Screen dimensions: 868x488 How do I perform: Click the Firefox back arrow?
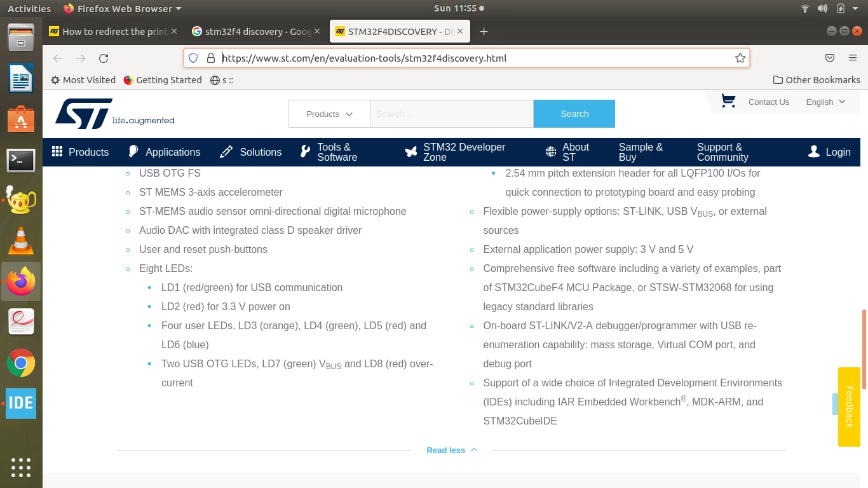(58, 58)
